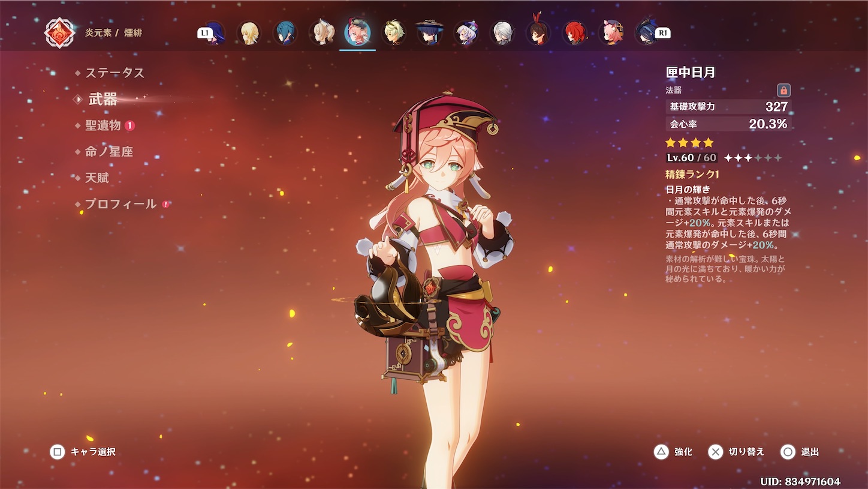Open the 聖遺物 menu
Viewport: 868px width, 489px height.
103,125
